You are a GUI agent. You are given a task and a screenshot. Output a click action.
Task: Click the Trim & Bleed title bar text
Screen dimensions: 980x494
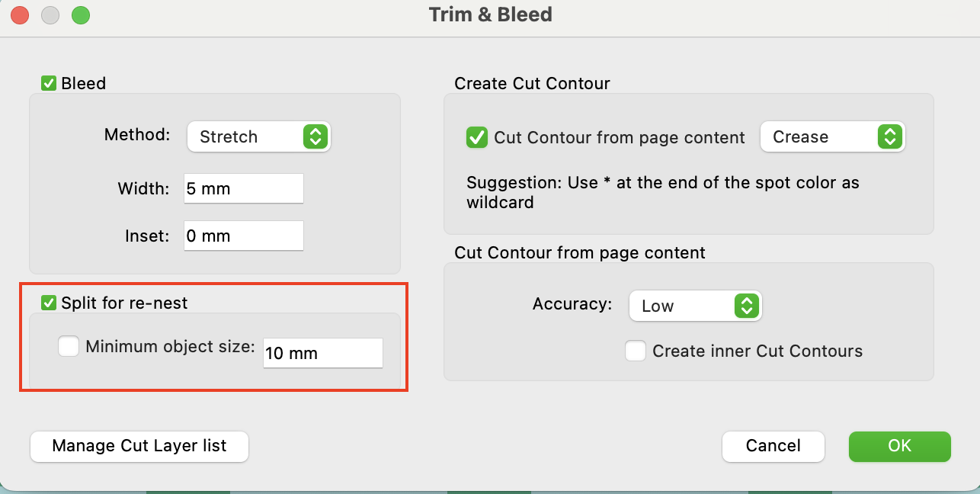(490, 14)
